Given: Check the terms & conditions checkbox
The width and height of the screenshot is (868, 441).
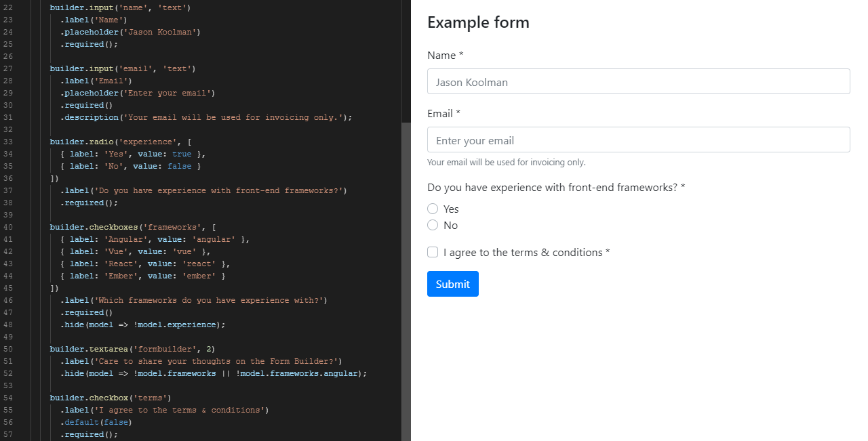Looking at the screenshot, I should pyautogui.click(x=433, y=253).
